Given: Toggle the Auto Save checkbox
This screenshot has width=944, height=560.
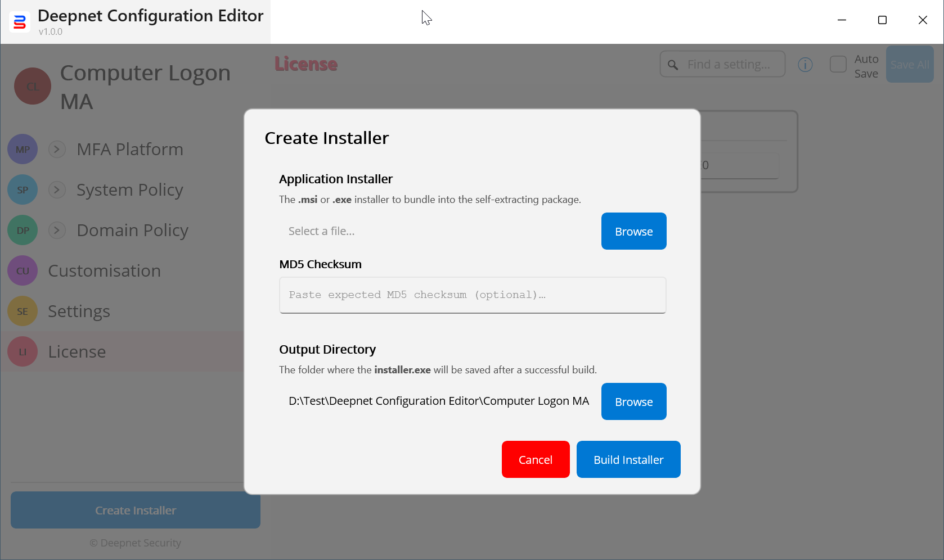Looking at the screenshot, I should point(838,64).
